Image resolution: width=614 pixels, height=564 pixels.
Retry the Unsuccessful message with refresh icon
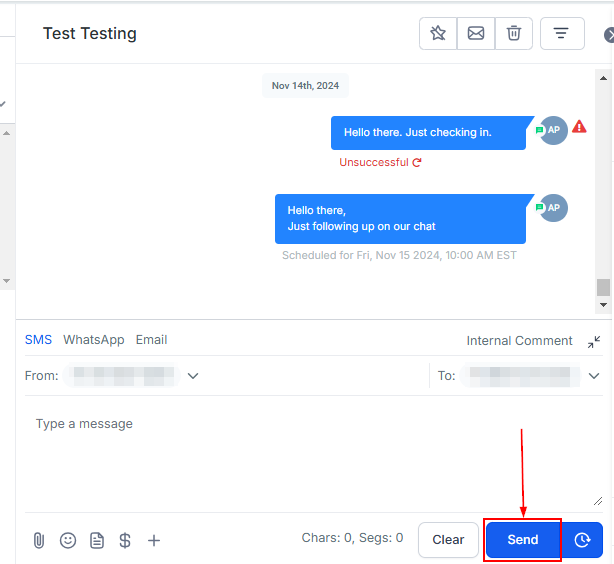(x=417, y=163)
